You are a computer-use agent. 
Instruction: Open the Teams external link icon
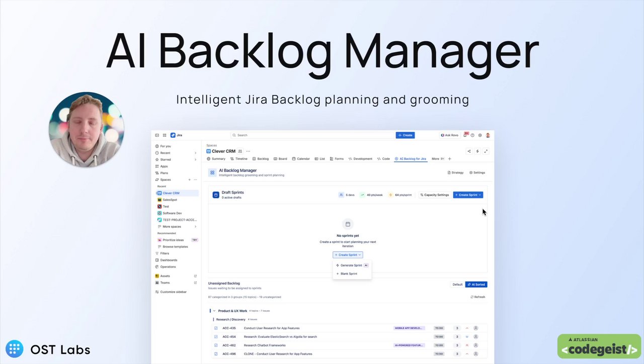pyautogui.click(x=196, y=283)
